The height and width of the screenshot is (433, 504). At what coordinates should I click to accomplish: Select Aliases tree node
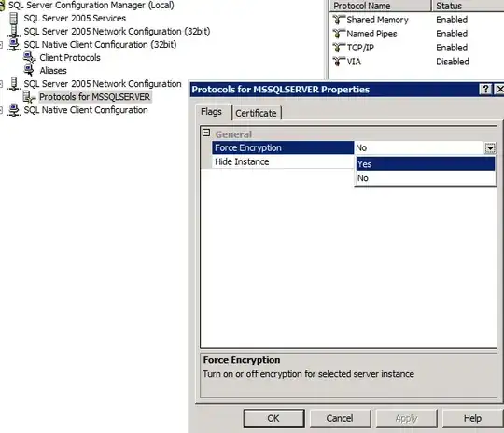[x=53, y=70]
